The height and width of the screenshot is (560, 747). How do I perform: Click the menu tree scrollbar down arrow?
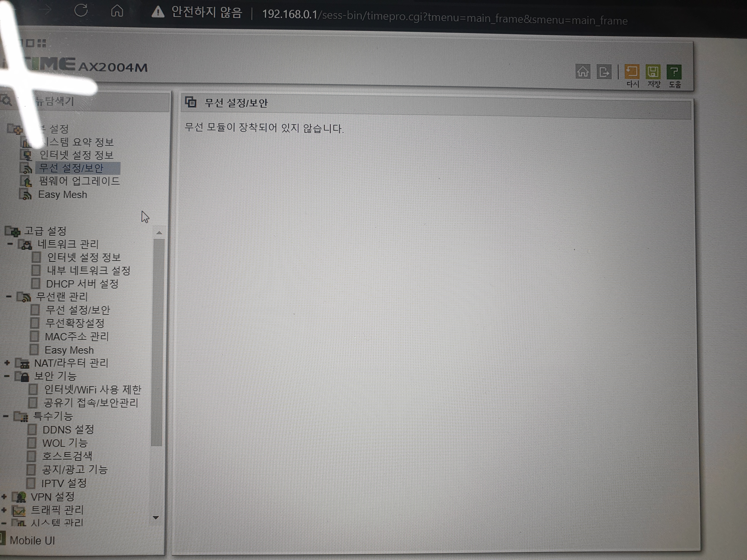point(156,517)
